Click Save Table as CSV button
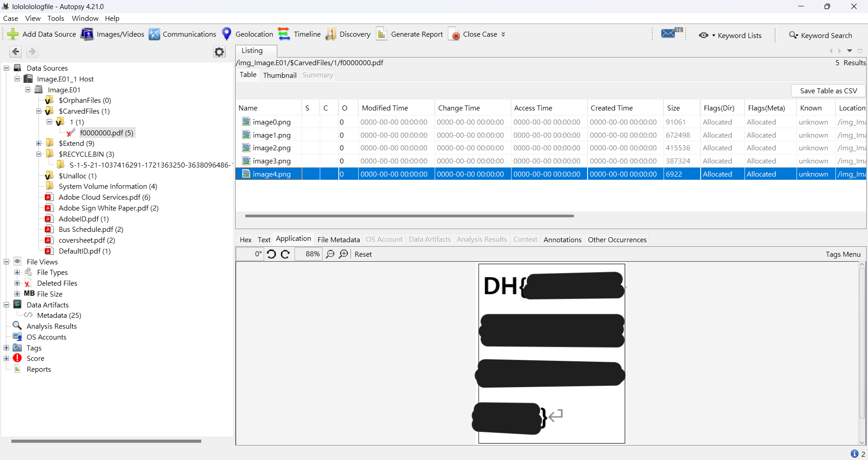This screenshot has height=460, width=868. (828, 91)
